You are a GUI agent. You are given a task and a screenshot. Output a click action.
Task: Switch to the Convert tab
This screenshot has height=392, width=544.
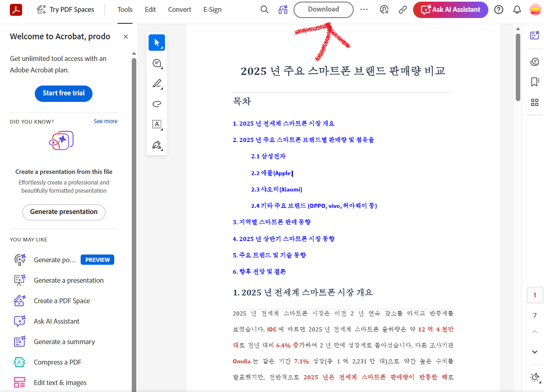[179, 9]
